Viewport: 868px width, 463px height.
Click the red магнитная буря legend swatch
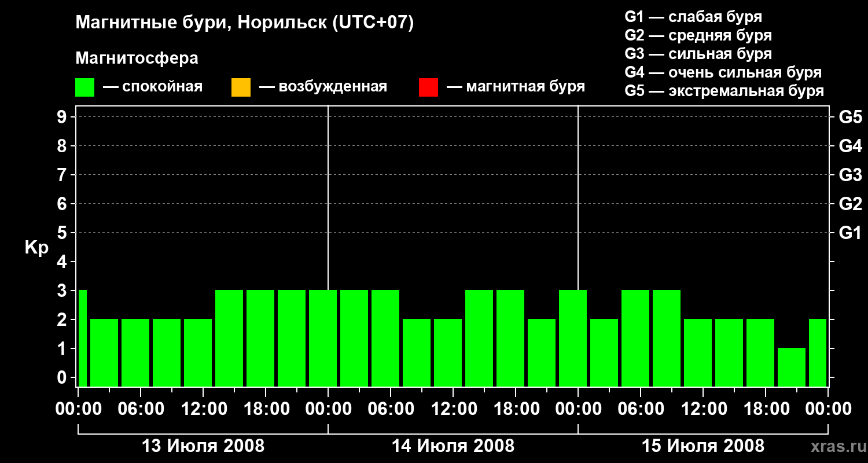point(428,87)
